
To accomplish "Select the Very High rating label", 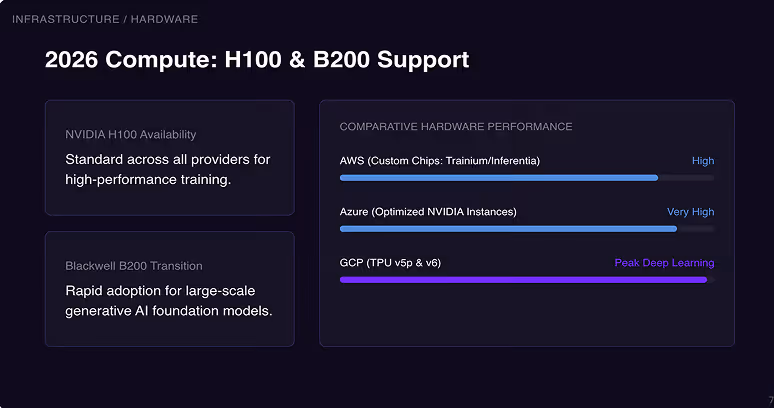I will (691, 212).
